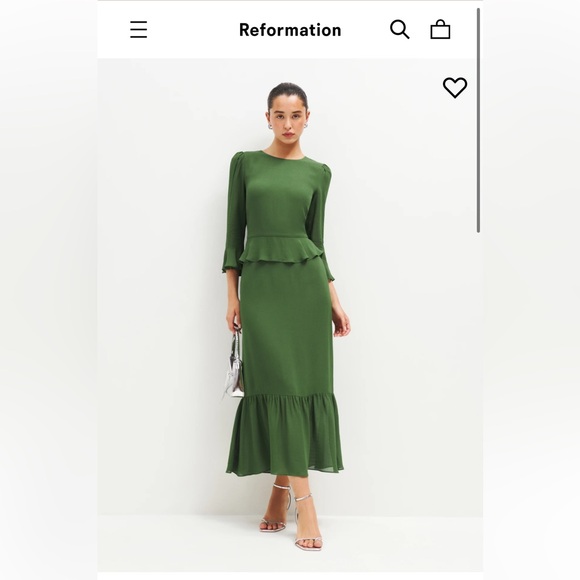The height and width of the screenshot is (580, 580).
Task: Go to Reformation home via logo
Action: click(x=290, y=30)
